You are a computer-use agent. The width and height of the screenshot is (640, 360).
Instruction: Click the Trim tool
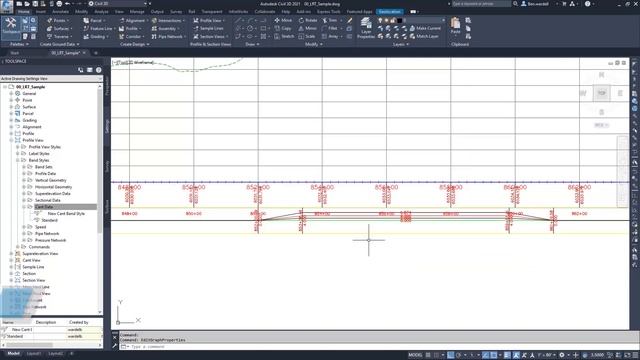tap(330, 20)
